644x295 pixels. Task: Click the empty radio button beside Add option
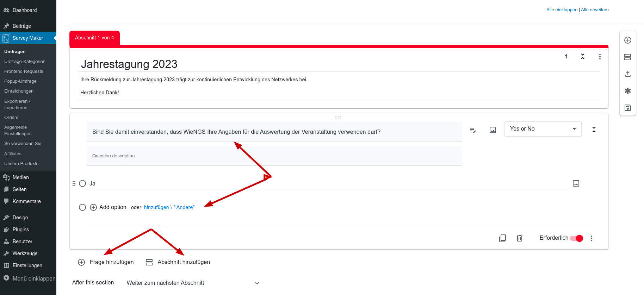pyautogui.click(x=82, y=207)
